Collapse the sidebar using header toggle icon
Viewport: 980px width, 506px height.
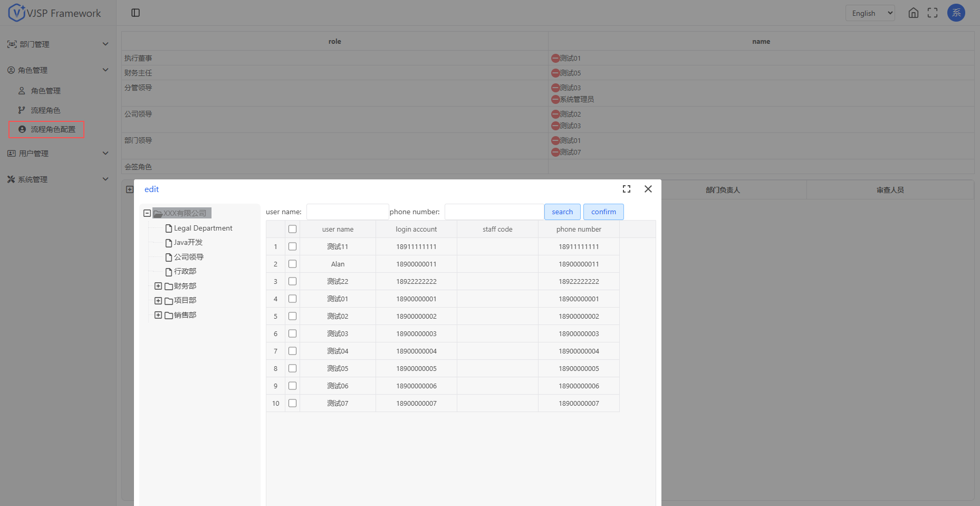click(136, 13)
